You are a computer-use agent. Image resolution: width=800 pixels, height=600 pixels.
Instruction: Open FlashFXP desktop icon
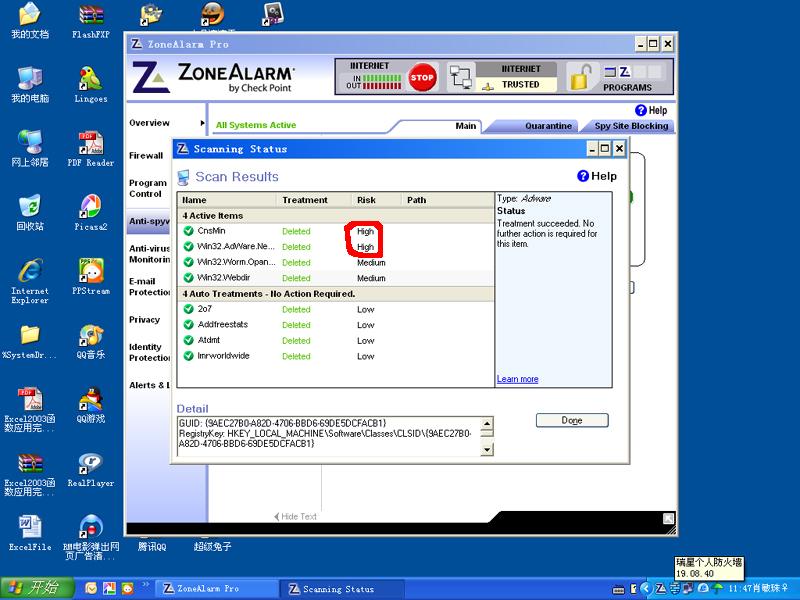[91, 20]
